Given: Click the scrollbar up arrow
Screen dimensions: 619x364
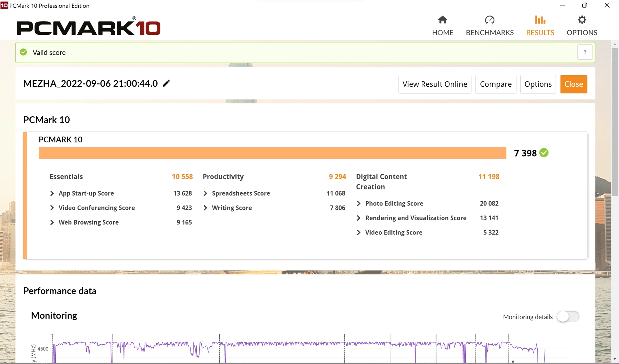Looking at the screenshot, I should pos(615,44).
